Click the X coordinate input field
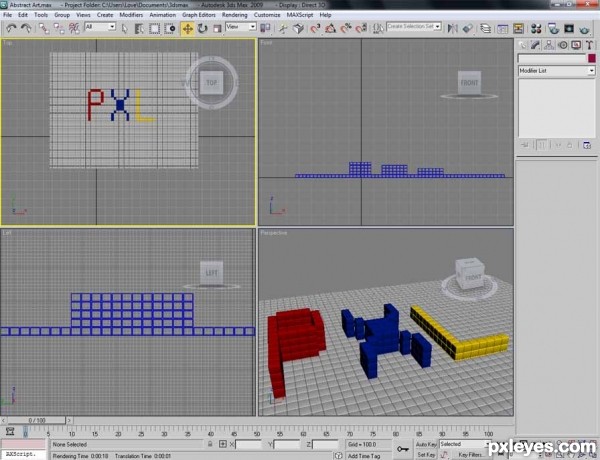The width and height of the screenshot is (600, 460). (248, 444)
